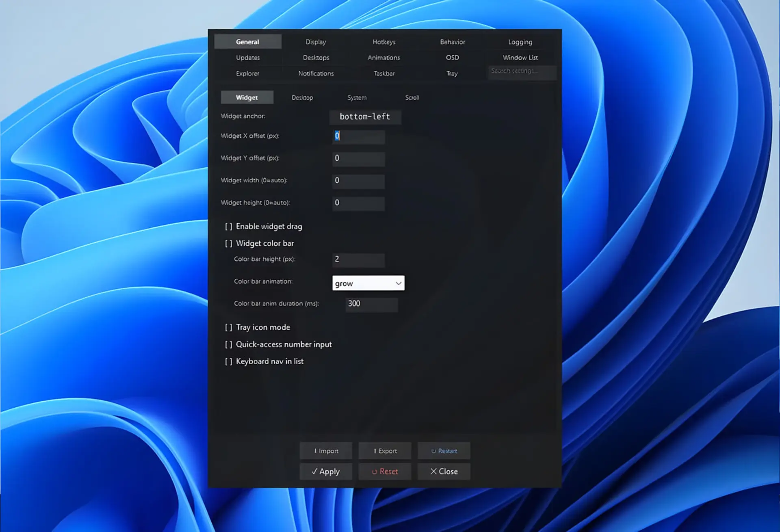
Task: Apply the settings changes
Action: [326, 471]
